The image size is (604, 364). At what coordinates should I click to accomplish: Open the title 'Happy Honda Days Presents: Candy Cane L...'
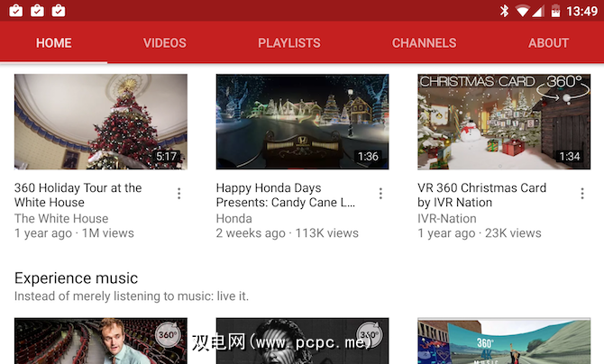click(286, 195)
